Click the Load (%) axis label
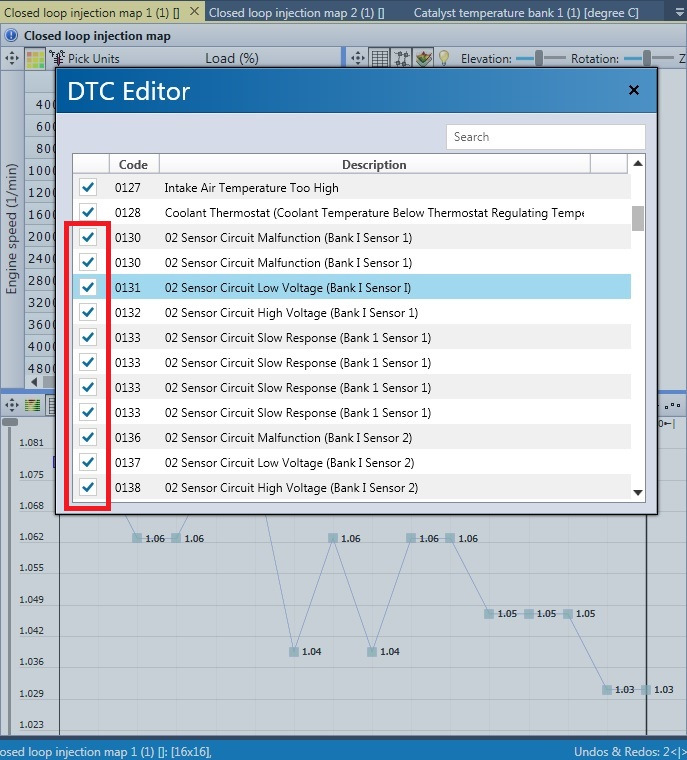The height and width of the screenshot is (760, 687). 232,59
